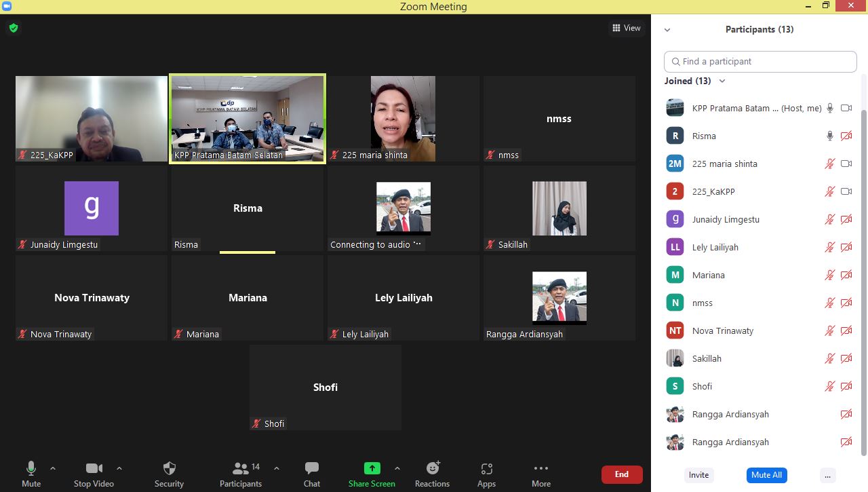
Task: Click the green encryption shield icon
Action: [x=14, y=28]
